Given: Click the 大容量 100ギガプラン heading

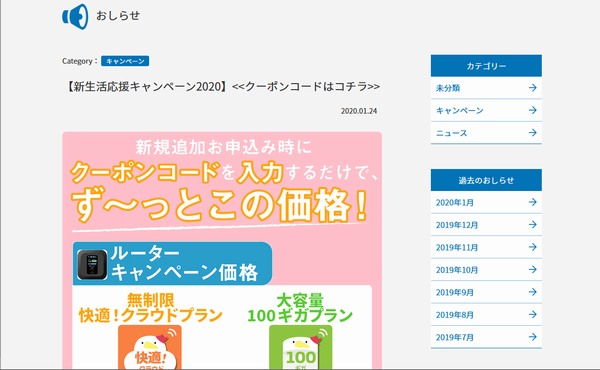Looking at the screenshot, I should tap(300, 308).
